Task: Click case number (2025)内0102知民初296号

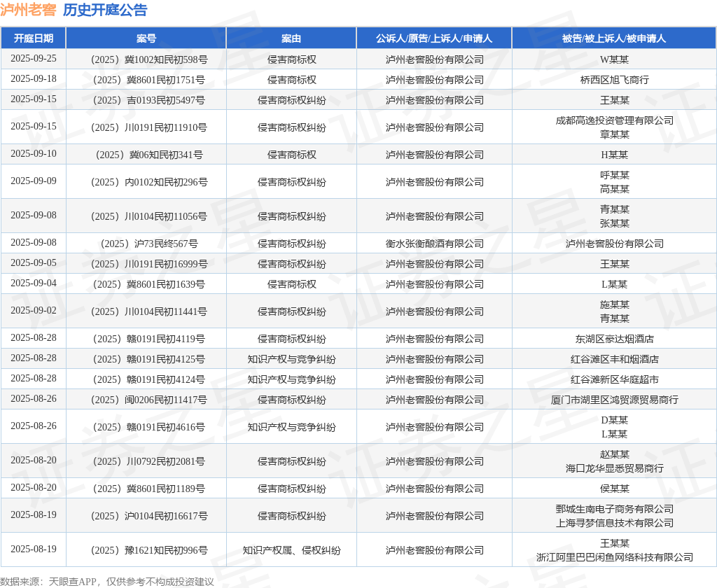Action: point(149,182)
